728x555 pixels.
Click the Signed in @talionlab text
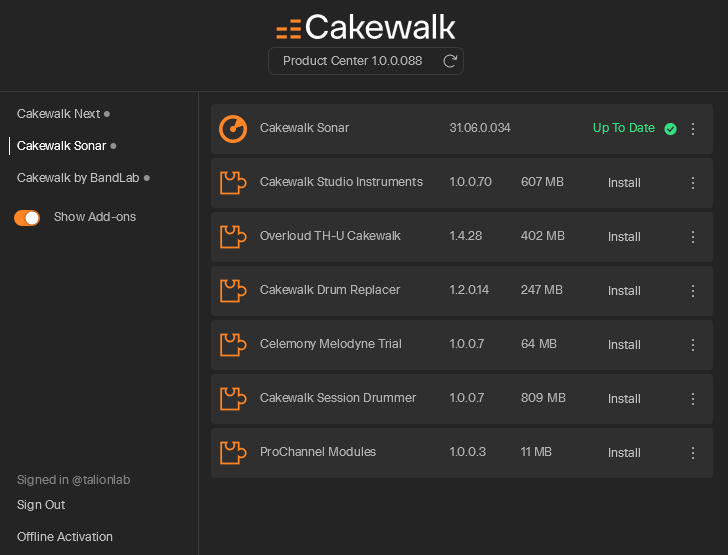pyautogui.click(x=73, y=480)
